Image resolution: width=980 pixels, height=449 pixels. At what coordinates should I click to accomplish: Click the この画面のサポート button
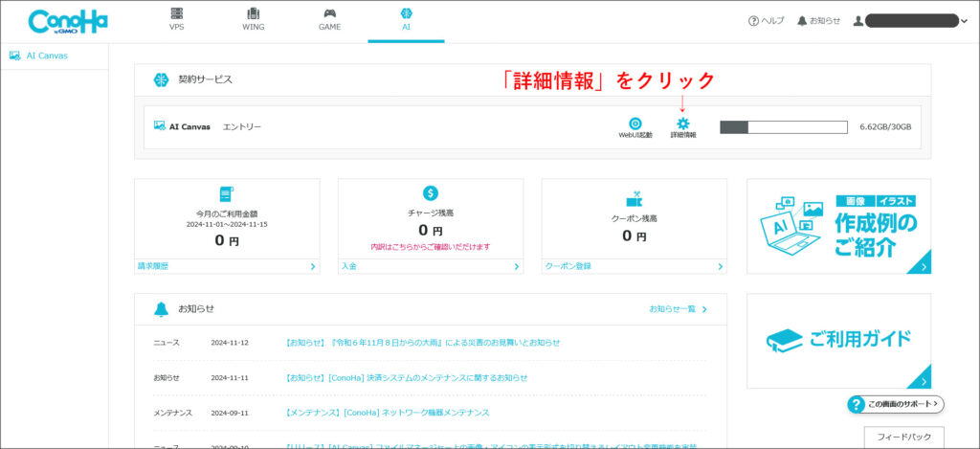click(896, 404)
